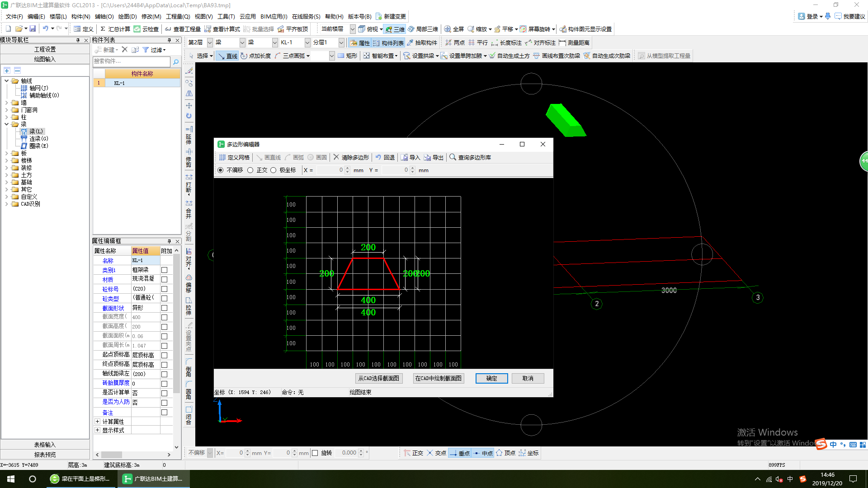Click 导出 export in polygon editor
The height and width of the screenshot is (488, 868).
pos(434,157)
